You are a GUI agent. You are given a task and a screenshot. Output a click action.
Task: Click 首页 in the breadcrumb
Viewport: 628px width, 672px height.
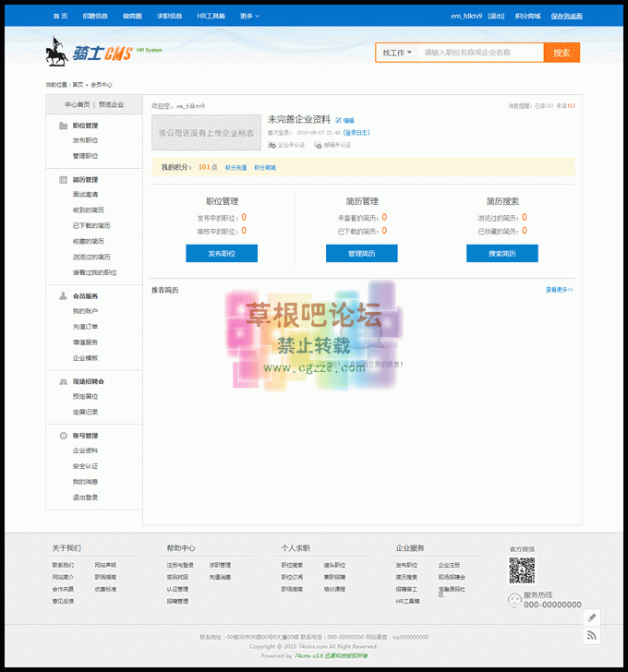click(78, 85)
